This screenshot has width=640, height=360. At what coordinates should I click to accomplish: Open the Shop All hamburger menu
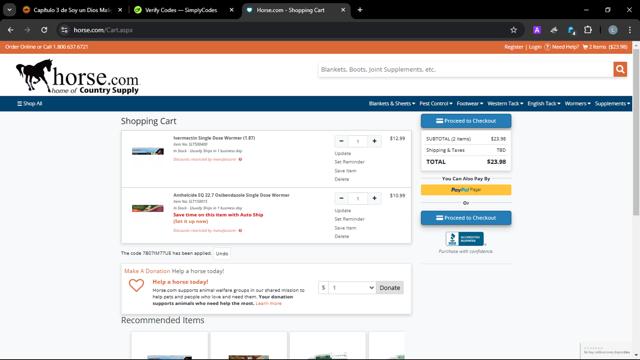tap(30, 104)
